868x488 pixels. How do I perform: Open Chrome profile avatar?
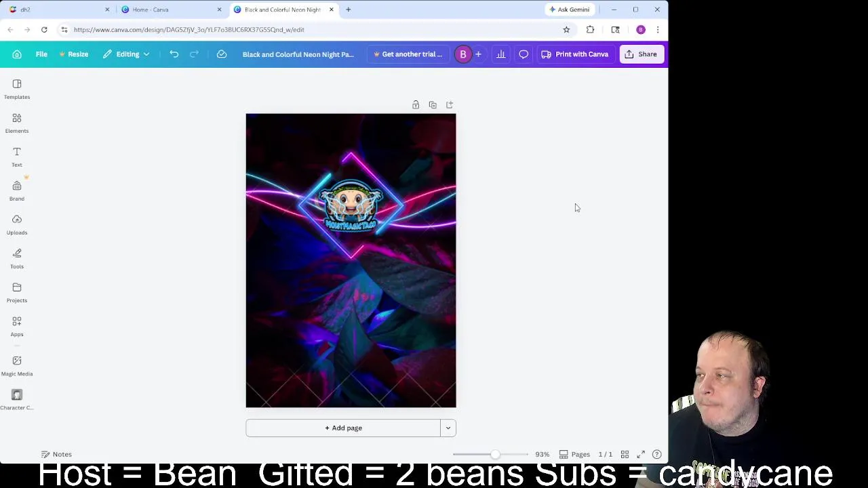tap(641, 30)
